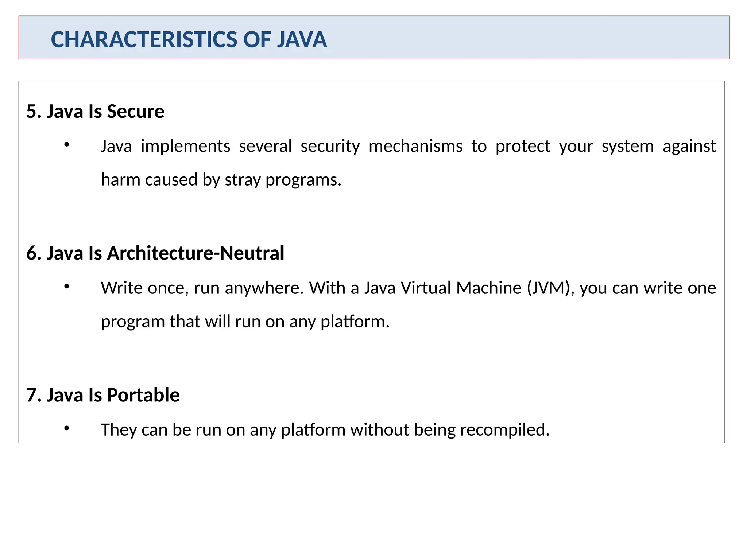Click the word "Portable" in heading seven
The width and height of the screenshot is (747, 560).
143,395
